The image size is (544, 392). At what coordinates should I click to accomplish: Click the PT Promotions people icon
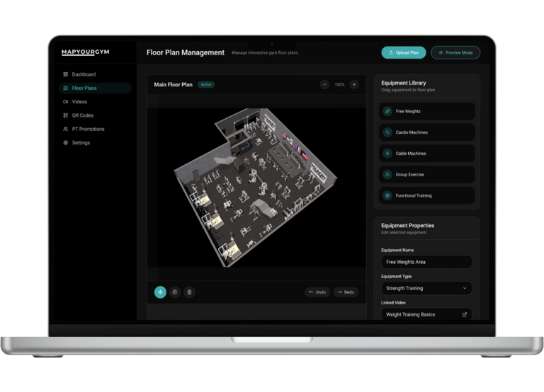pyautogui.click(x=66, y=129)
